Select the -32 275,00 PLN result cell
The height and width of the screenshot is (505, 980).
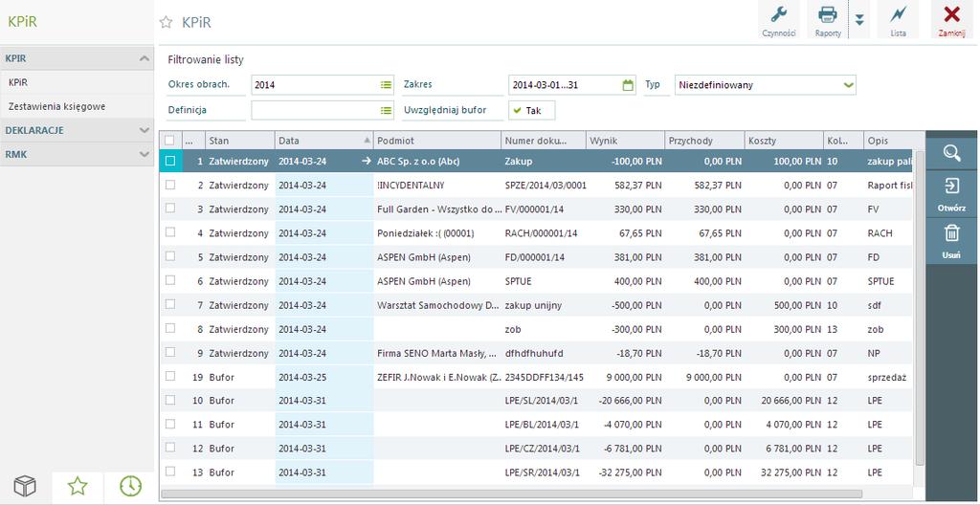[625, 473]
